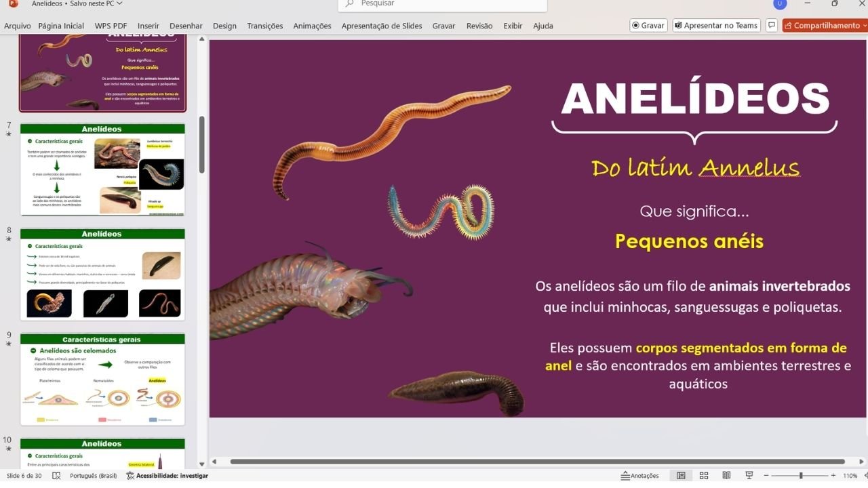Click the Pesquisar search box

442,4
